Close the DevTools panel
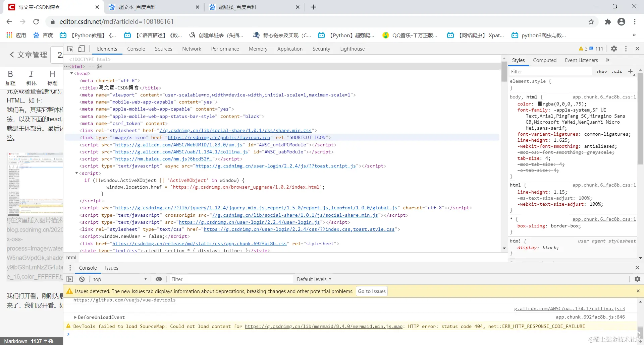Image resolution: width=644 pixels, height=345 pixels. [637, 49]
